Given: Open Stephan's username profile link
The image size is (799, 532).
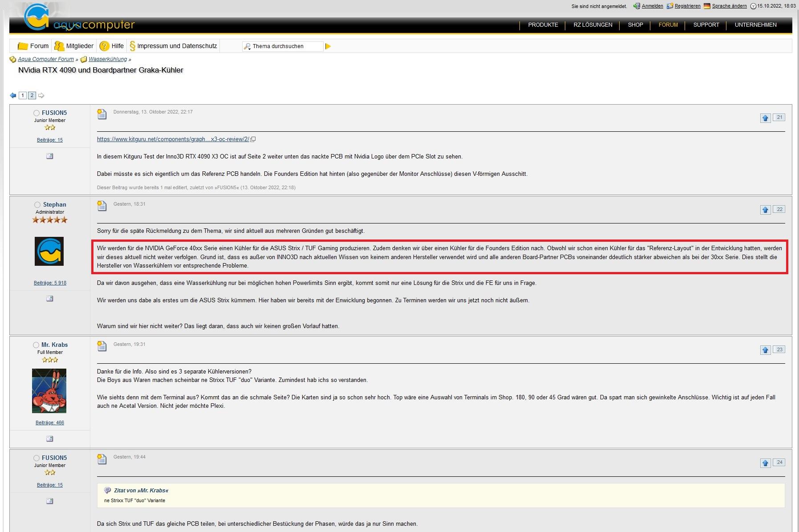Looking at the screenshot, I should [x=55, y=205].
